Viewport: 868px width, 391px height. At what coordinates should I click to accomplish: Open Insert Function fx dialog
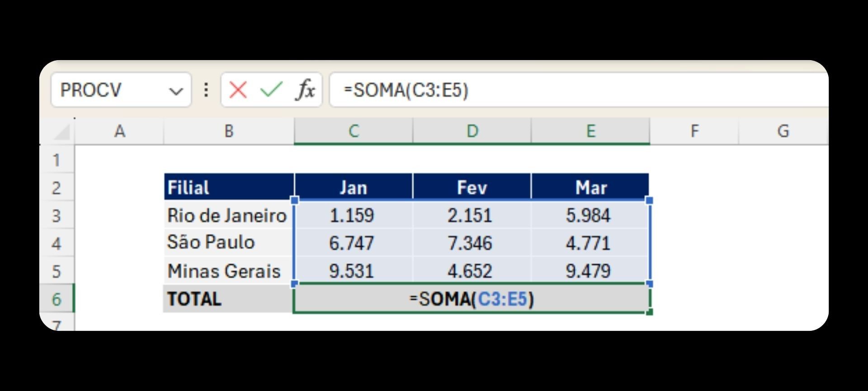305,90
